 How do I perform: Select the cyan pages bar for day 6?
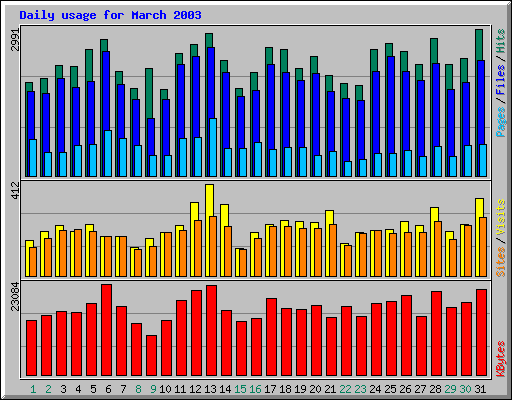pyautogui.click(x=108, y=153)
